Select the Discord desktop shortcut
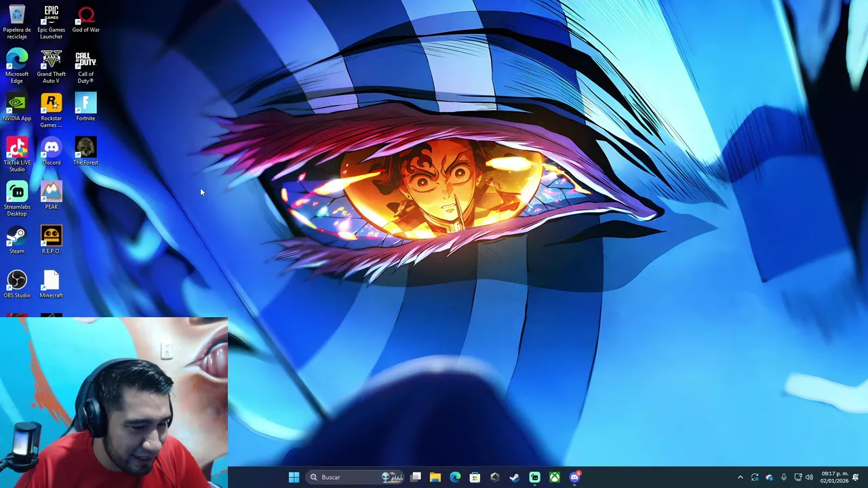 click(x=52, y=152)
